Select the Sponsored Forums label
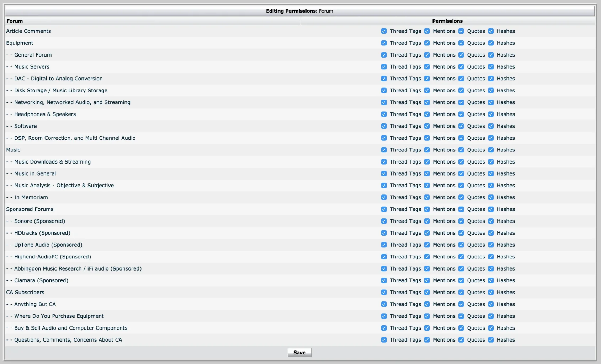601x364 pixels. [x=30, y=209]
